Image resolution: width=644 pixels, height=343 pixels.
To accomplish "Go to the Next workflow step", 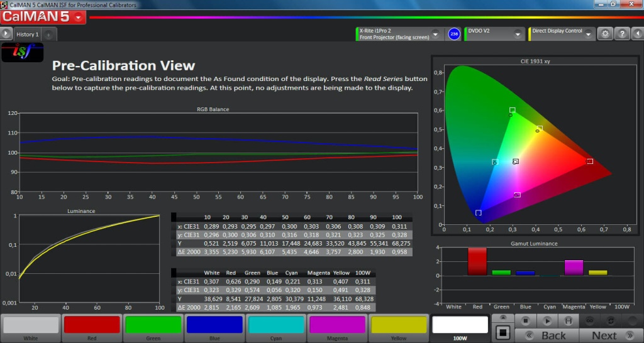I will 611,335.
